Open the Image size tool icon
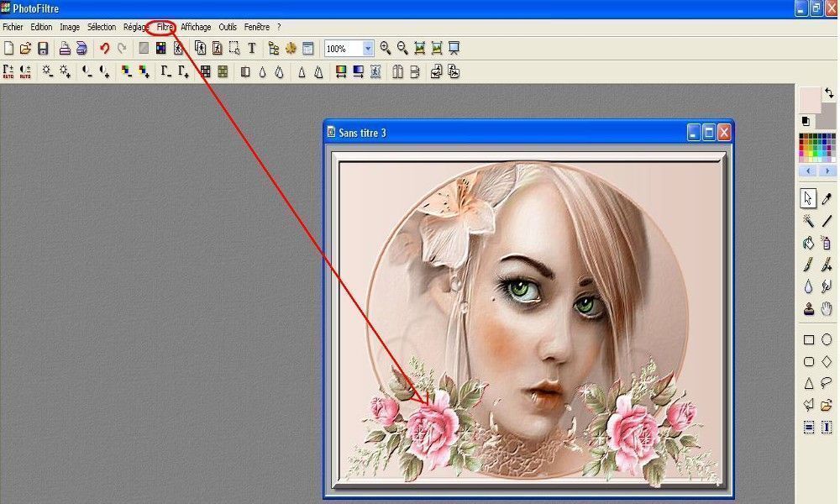Image resolution: width=840 pixels, height=504 pixels. [201, 48]
